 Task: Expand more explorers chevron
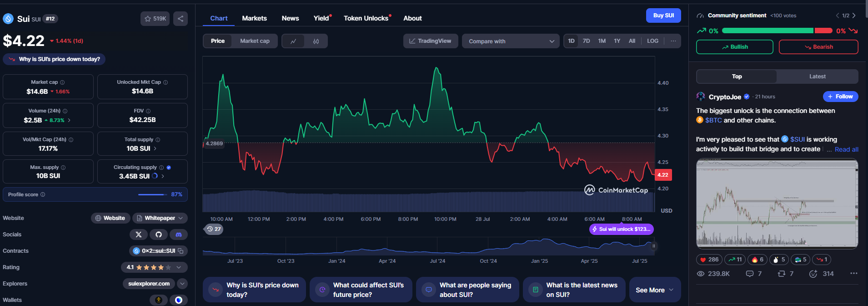182,284
